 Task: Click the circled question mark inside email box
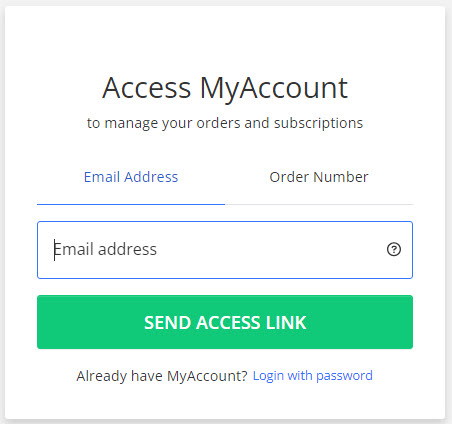394,249
